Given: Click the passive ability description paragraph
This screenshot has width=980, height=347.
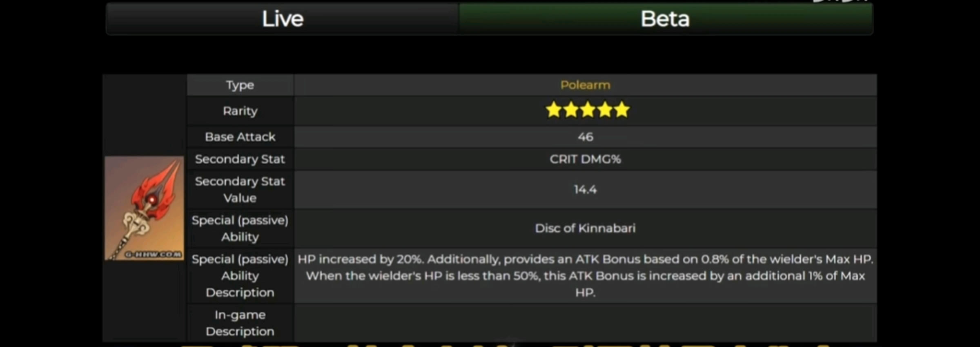Looking at the screenshot, I should [x=585, y=276].
